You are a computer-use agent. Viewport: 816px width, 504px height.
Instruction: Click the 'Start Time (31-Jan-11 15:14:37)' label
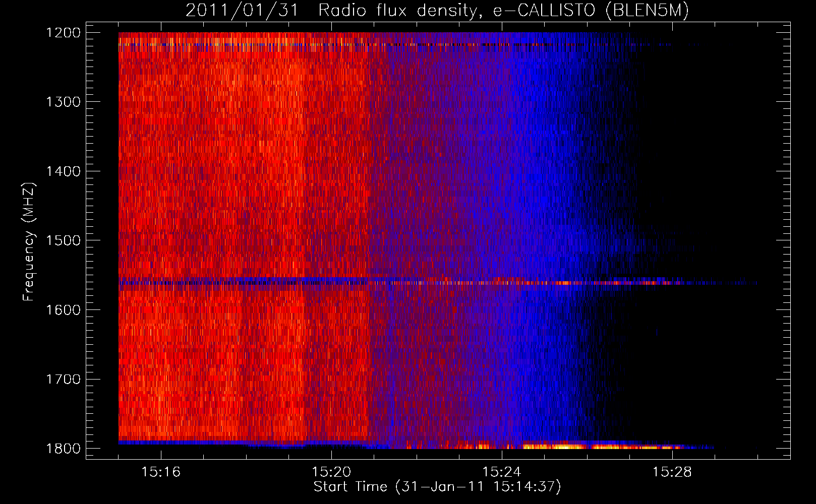click(x=437, y=487)
